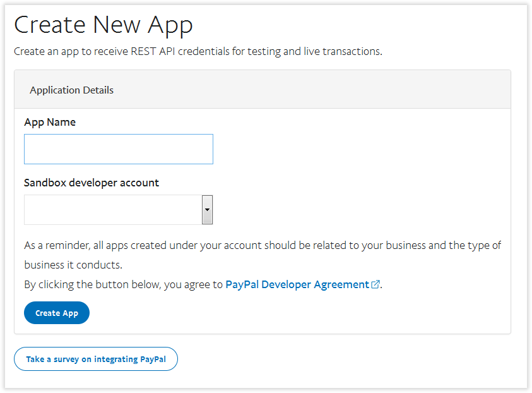Click the Sandbox developer account dropdown arrow

pos(207,210)
